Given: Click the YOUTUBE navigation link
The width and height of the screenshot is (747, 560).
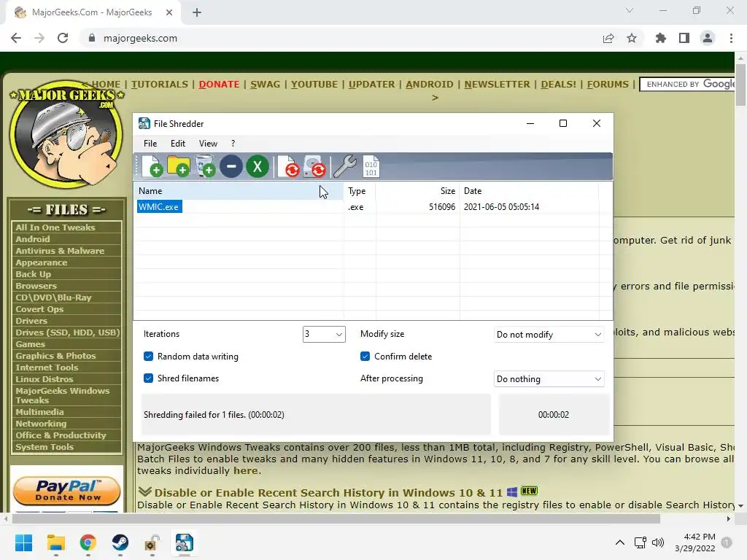Looking at the screenshot, I should [x=314, y=85].
